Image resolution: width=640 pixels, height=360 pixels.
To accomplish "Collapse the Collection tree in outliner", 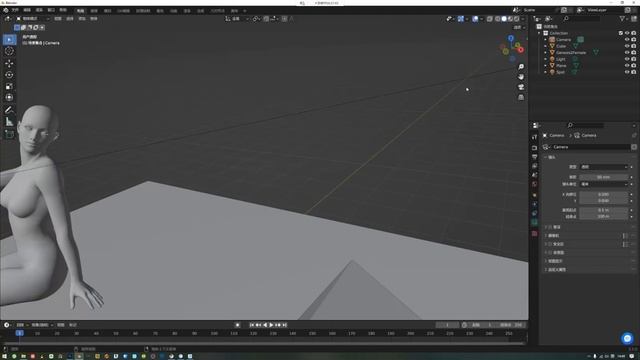I will pos(539,33).
